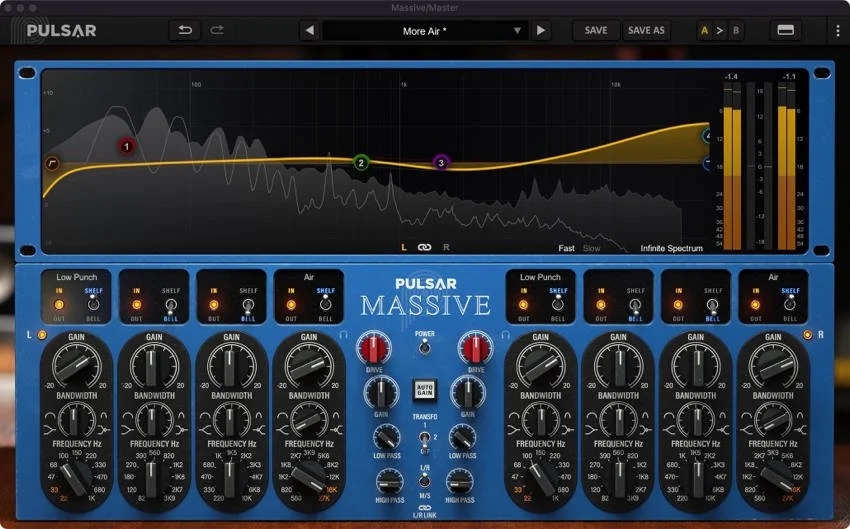Click left Low Punch FREQUENCY selector knob

tap(76, 477)
